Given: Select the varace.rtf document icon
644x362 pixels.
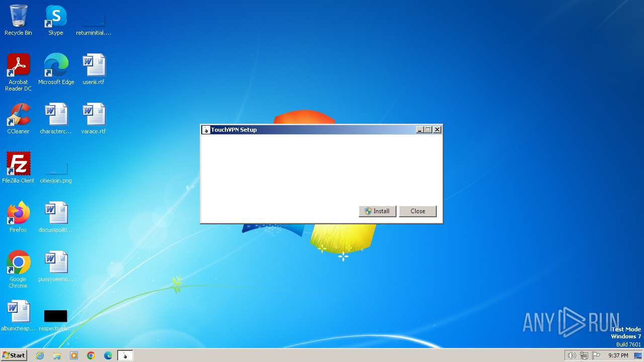Looking at the screenshot, I should coord(94,119).
